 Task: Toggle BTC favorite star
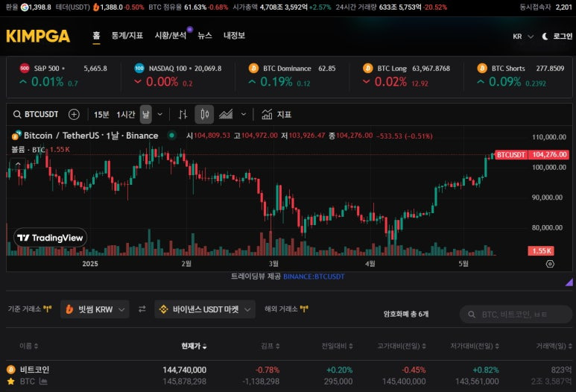click(11, 382)
